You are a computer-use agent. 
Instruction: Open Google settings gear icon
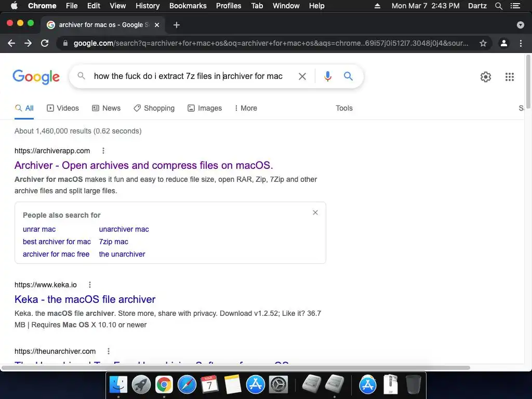pyautogui.click(x=486, y=77)
